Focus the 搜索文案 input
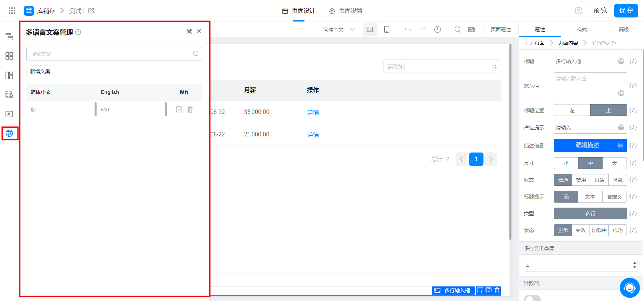The width and height of the screenshot is (644, 301). click(x=114, y=54)
